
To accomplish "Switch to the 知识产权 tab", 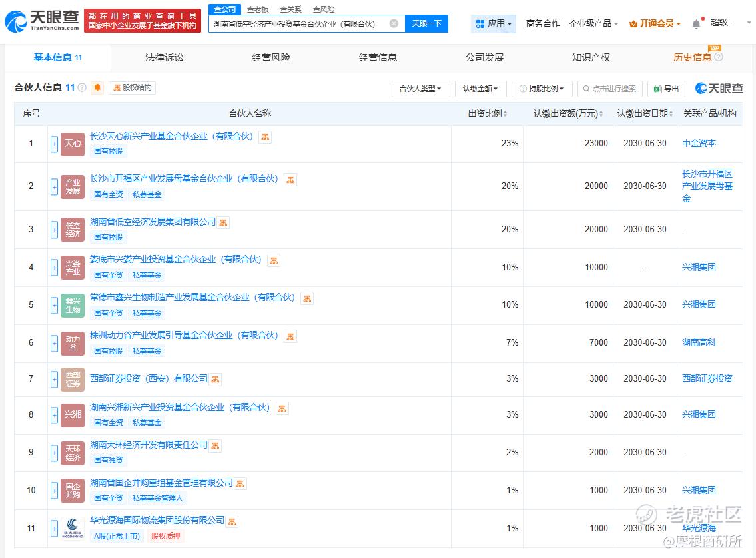I will tap(590, 57).
